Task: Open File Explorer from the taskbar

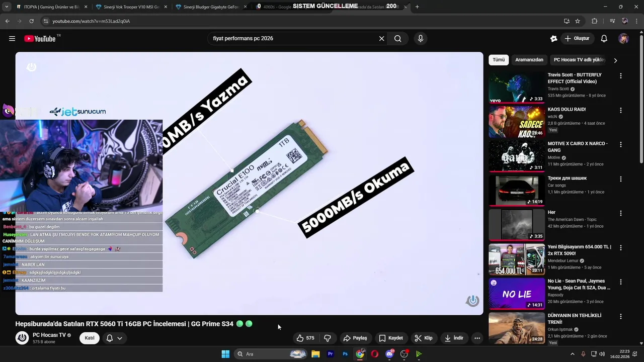Action: 315,354
